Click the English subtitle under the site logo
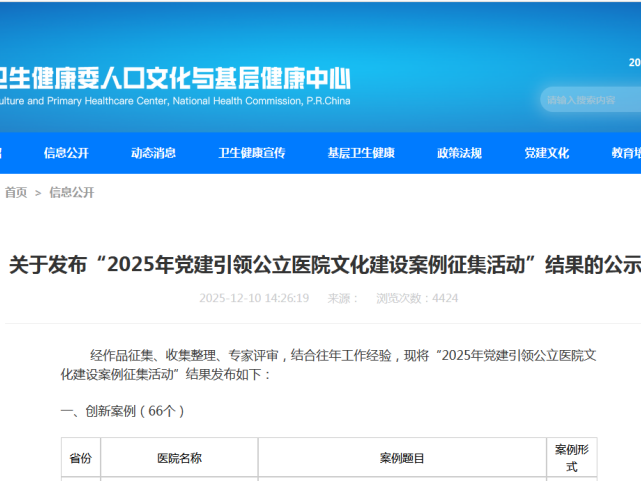The width and height of the screenshot is (641, 481). (175, 101)
